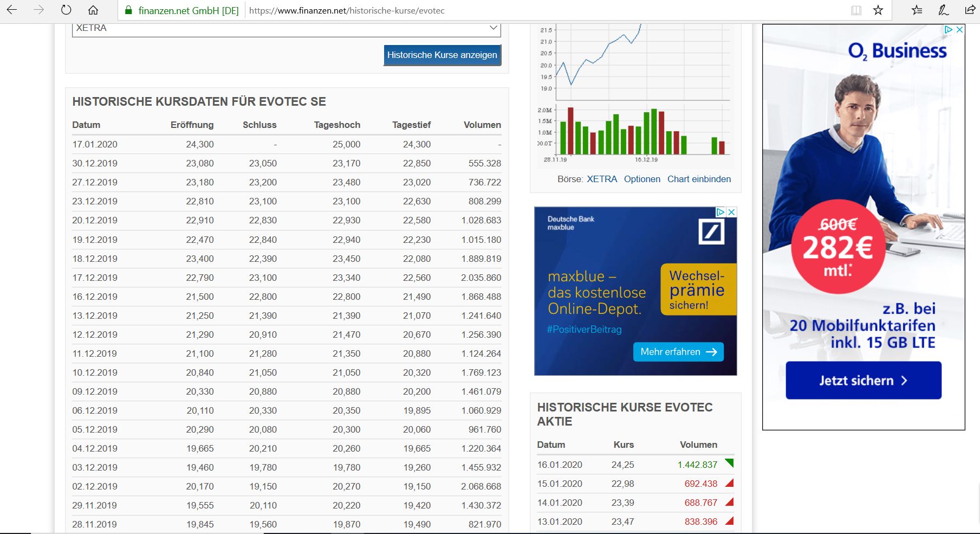Click the Tageshoch column header
The width and height of the screenshot is (980, 534).
[337, 125]
